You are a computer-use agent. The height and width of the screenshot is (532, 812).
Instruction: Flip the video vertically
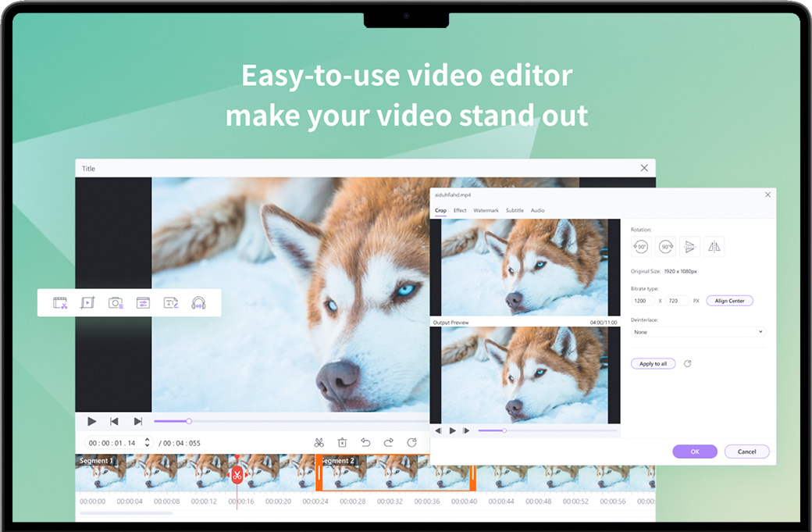[689, 247]
